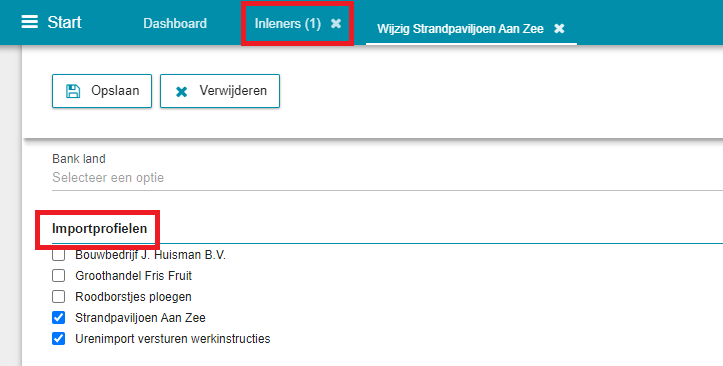This screenshot has height=366, width=723.
Task: Open the Inleners (1) tab
Action: [x=288, y=24]
